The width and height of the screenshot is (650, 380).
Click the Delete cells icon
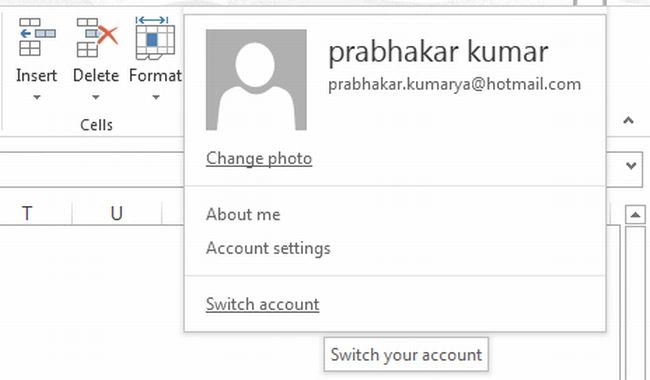pos(97,37)
